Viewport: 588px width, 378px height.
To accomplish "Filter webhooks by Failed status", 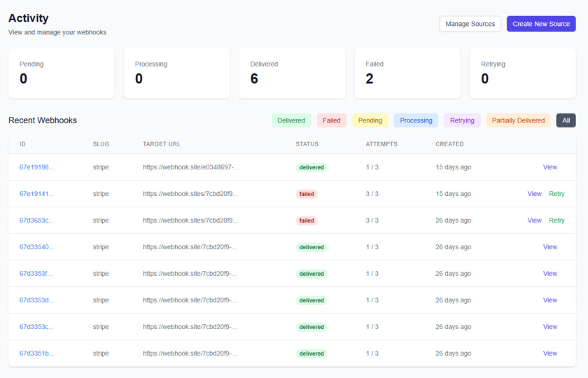I will click(332, 120).
